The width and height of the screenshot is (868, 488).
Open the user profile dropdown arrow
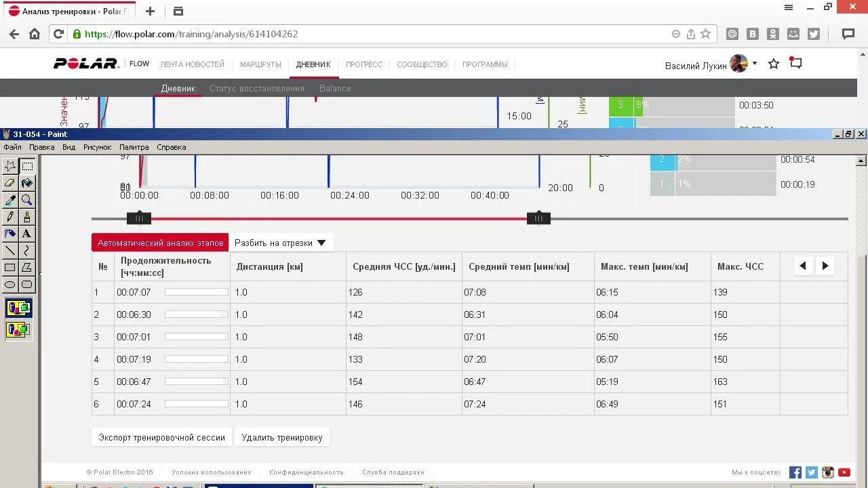tap(755, 64)
